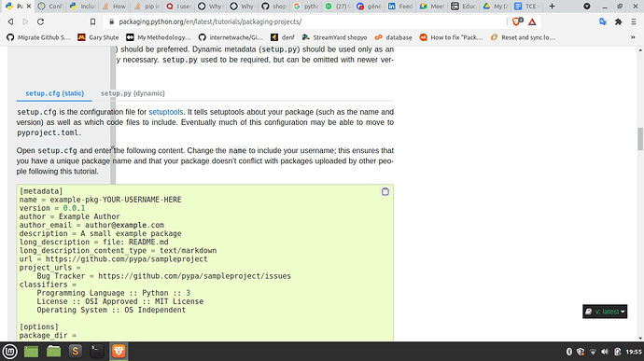Open the translate extension icon
Image resolution: width=644 pixels, height=361 pixels.
(603, 21)
